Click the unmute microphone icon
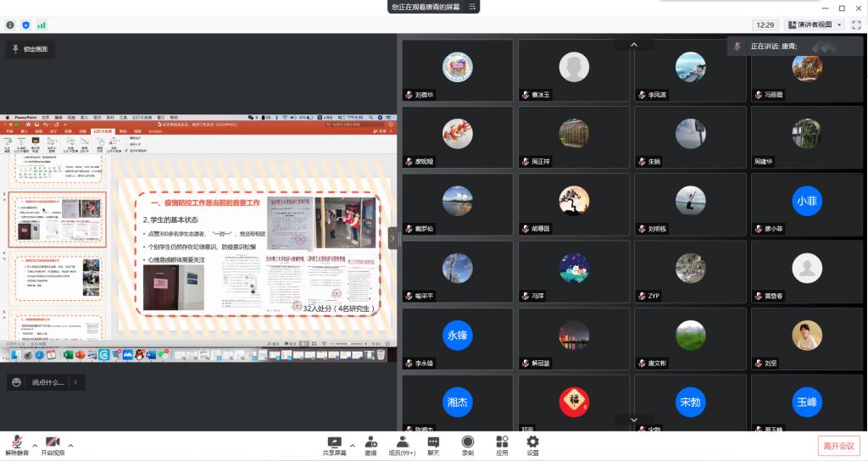Viewport: 868px width, 461px height. (17, 443)
